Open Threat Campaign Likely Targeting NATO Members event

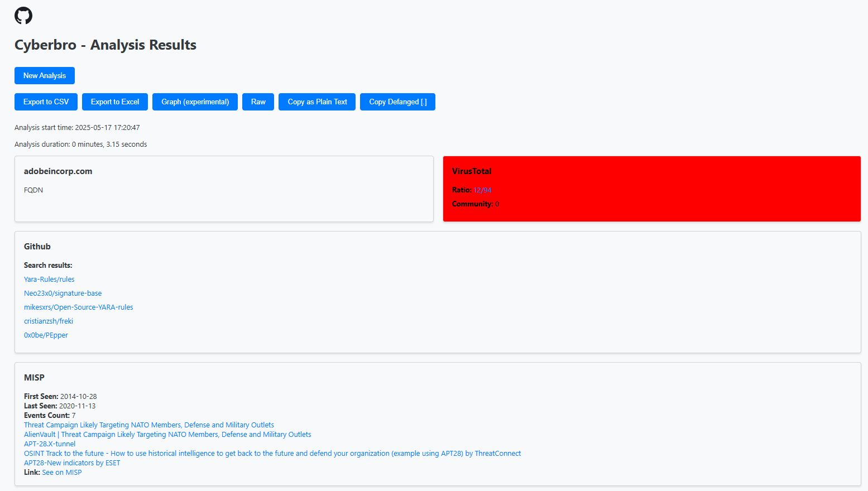149,425
